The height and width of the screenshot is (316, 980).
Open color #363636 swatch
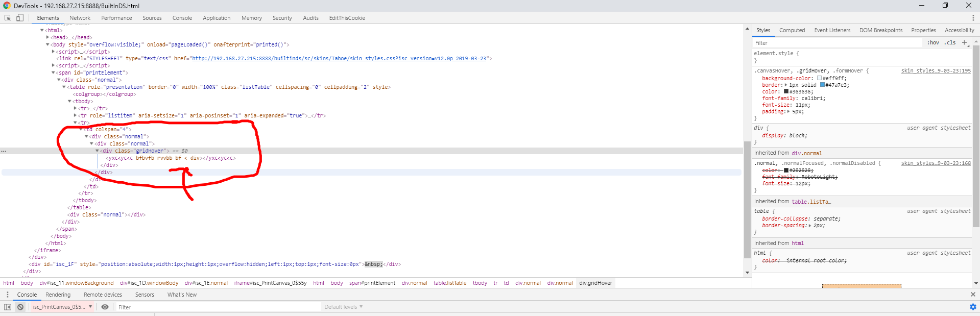(786, 92)
